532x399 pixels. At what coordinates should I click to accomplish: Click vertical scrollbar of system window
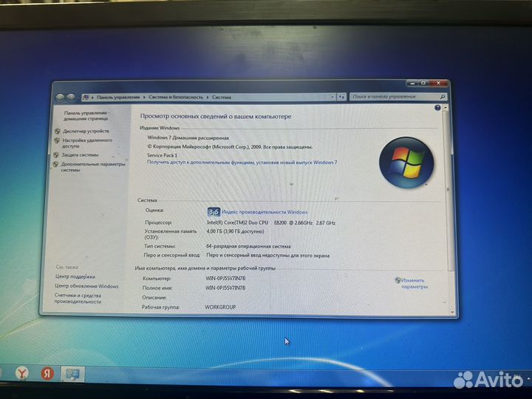point(449,190)
